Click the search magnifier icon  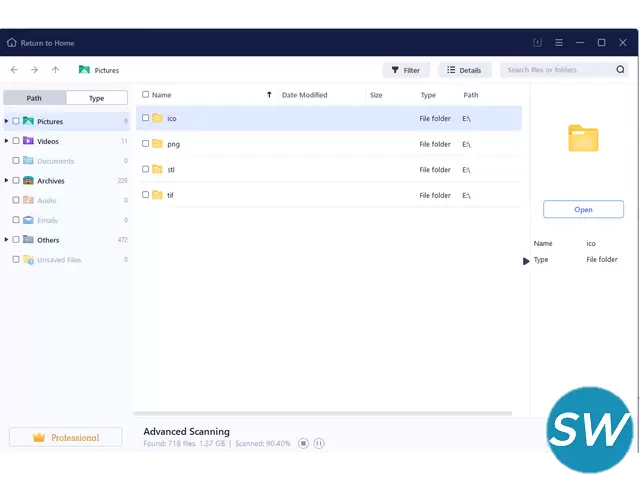620,70
